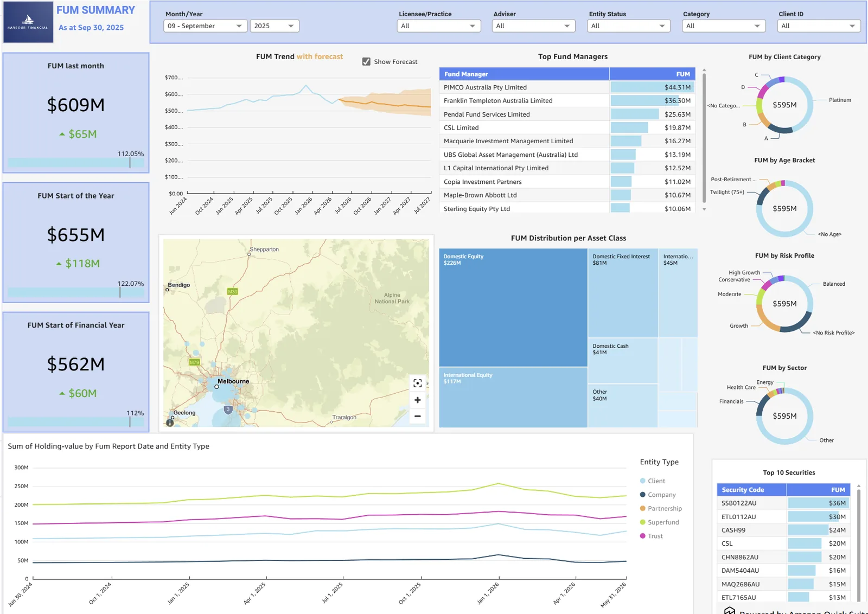Select the Domestic Fixed Interest $81M tile

pos(623,293)
